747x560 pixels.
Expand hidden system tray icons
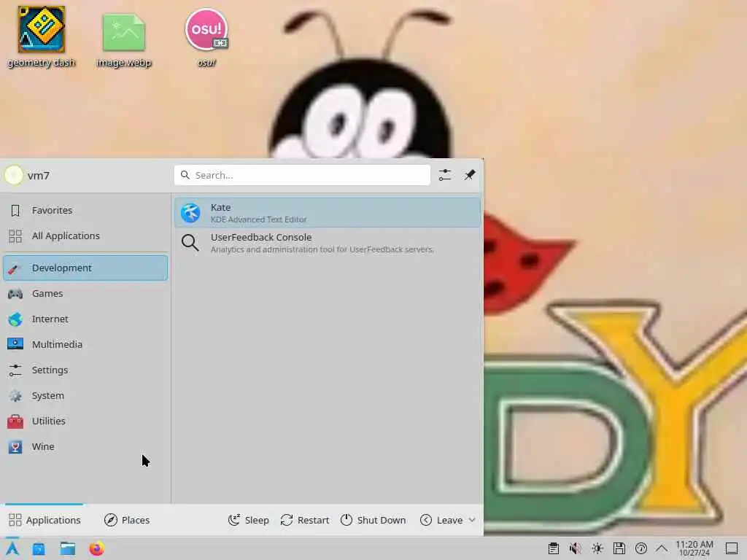click(662, 548)
